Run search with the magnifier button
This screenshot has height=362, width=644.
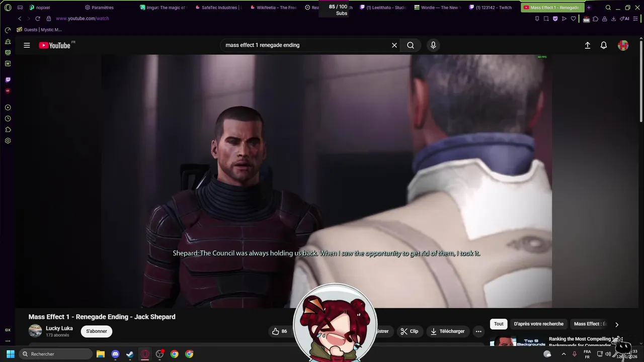(411, 45)
